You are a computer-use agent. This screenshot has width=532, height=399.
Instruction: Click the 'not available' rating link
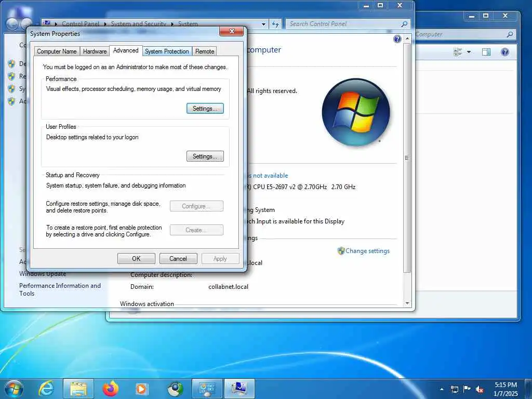(x=268, y=176)
